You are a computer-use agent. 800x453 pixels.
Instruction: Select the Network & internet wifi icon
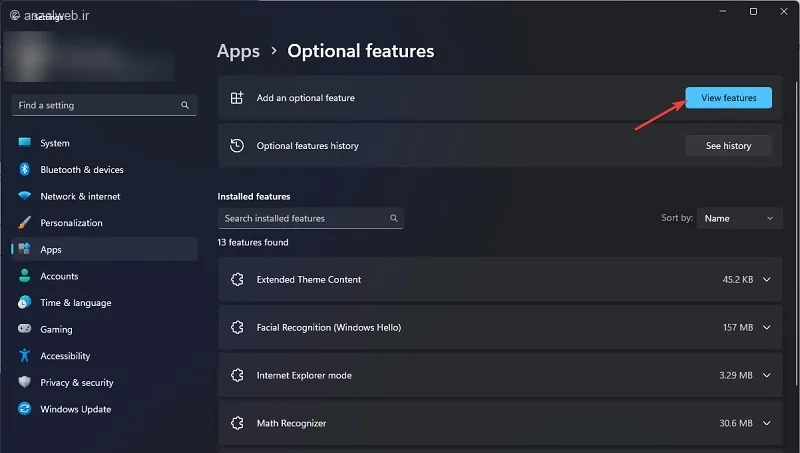pyautogui.click(x=24, y=196)
